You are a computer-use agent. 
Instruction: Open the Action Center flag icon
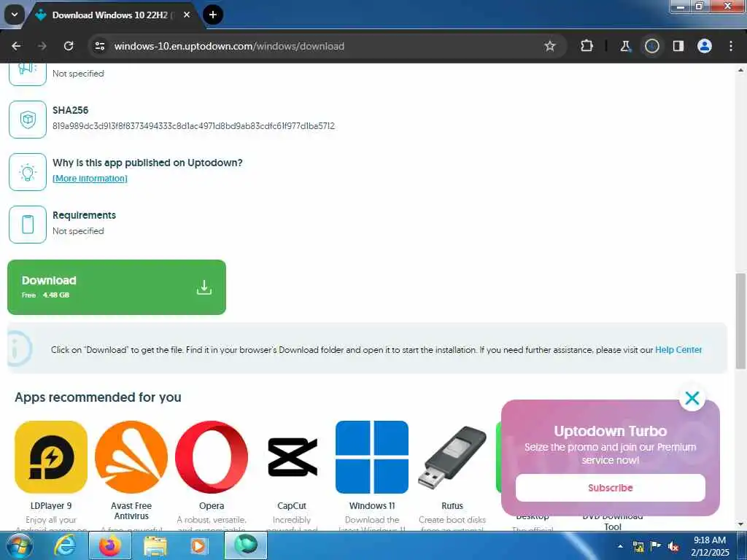click(x=656, y=546)
